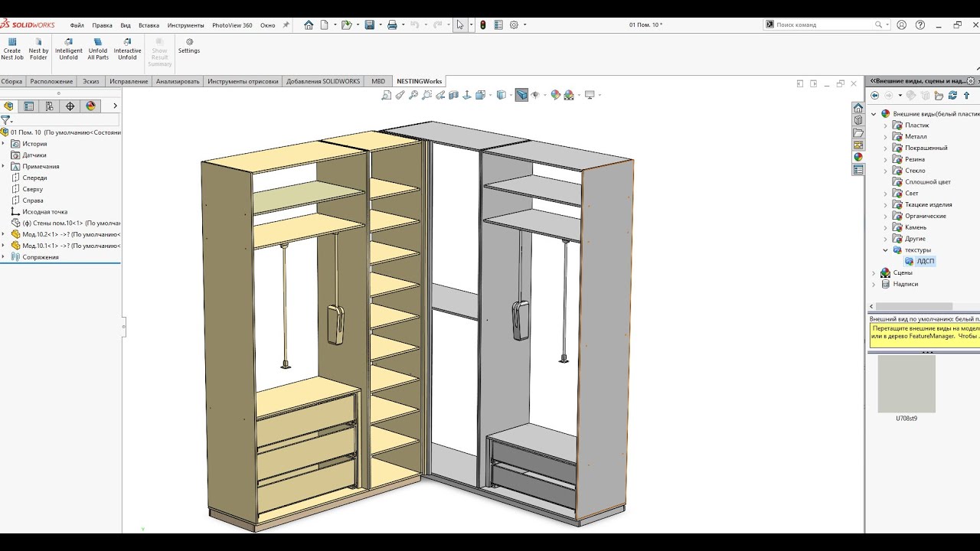Toggle Hide/Show Items eye icon
Viewport: 980px width, 551px height.
[535, 95]
